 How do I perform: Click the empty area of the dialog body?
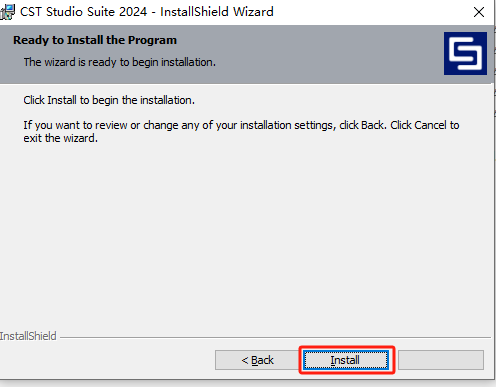click(247, 233)
